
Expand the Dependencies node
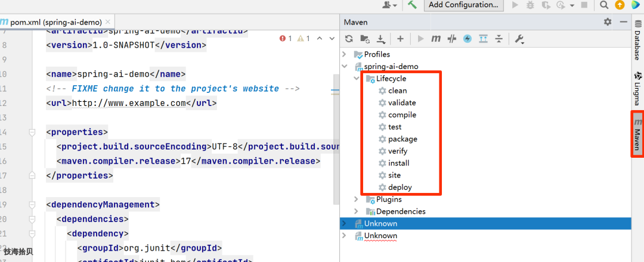pyautogui.click(x=357, y=211)
